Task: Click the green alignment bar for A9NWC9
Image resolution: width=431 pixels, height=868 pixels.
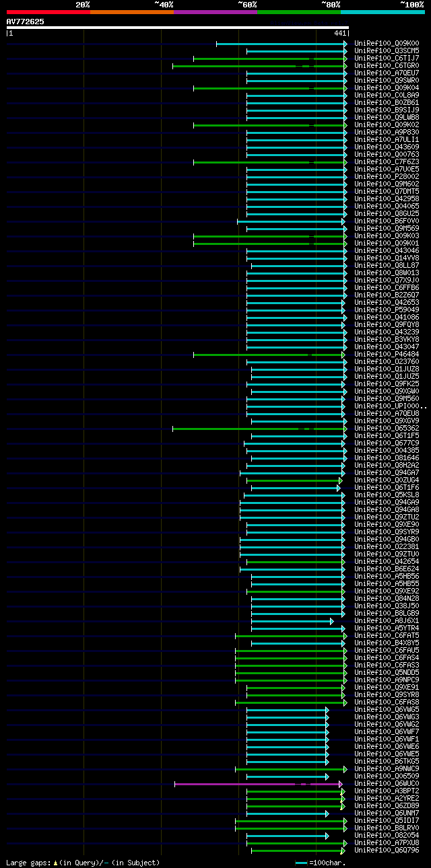Action: coord(291,769)
